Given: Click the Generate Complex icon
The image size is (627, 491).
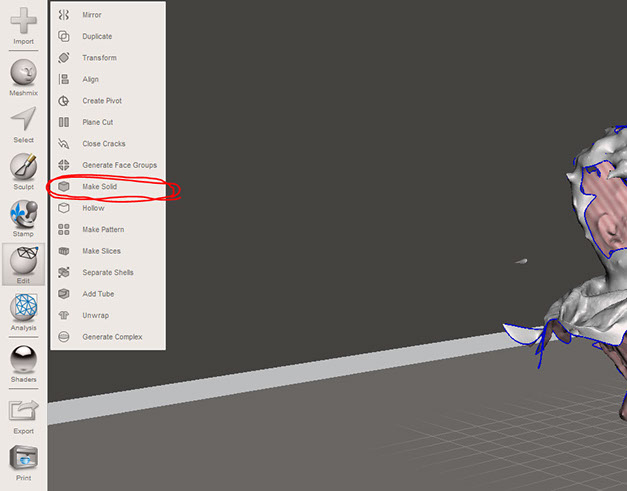Looking at the screenshot, I should click(64, 337).
